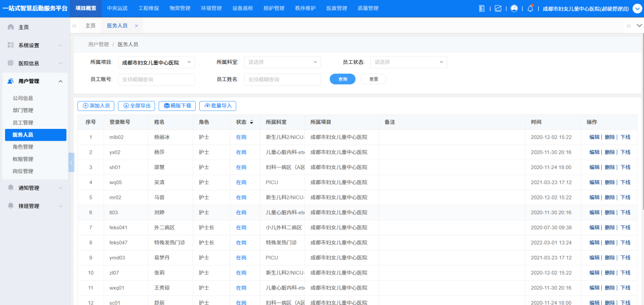Open 权限管理 in the sidebar
This screenshot has width=644, height=305.
pyautogui.click(x=23, y=159)
